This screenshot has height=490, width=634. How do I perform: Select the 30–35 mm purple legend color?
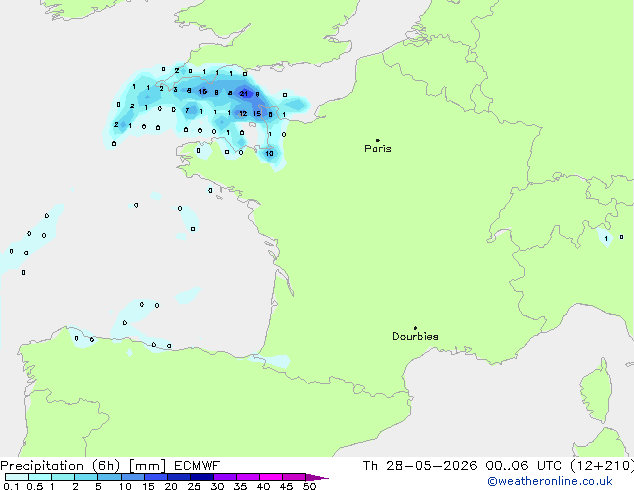(x=225, y=477)
